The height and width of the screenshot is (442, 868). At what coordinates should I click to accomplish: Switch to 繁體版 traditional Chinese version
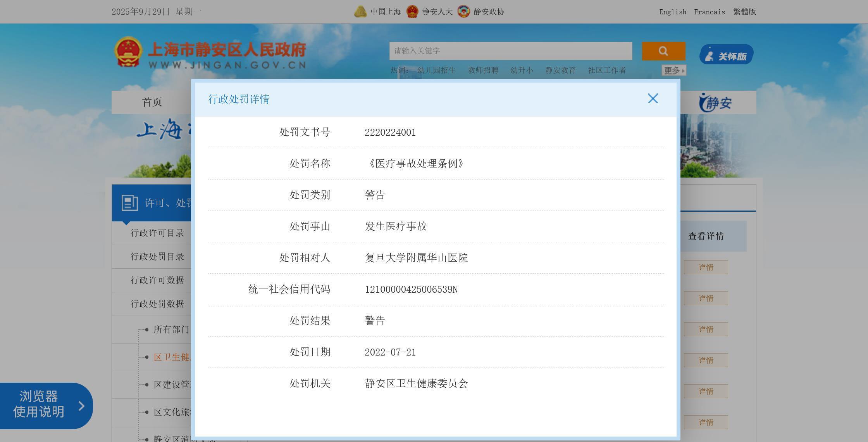[x=744, y=12]
